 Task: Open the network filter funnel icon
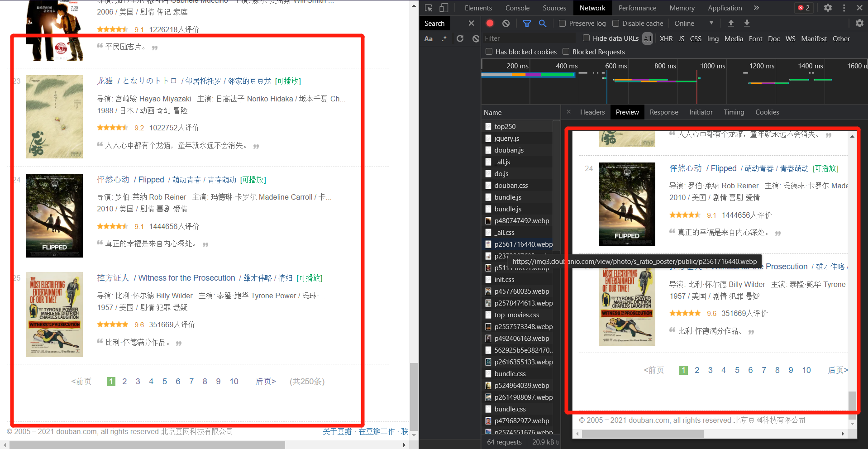click(526, 23)
